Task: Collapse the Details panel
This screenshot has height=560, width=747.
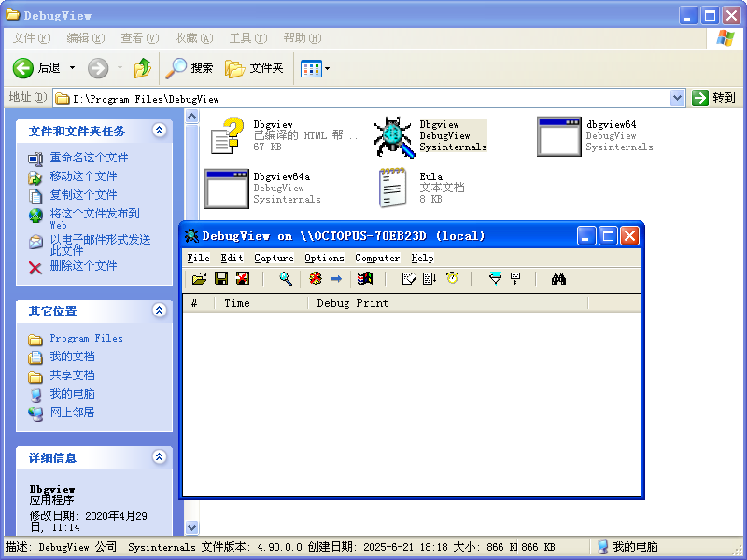Action: point(159,457)
